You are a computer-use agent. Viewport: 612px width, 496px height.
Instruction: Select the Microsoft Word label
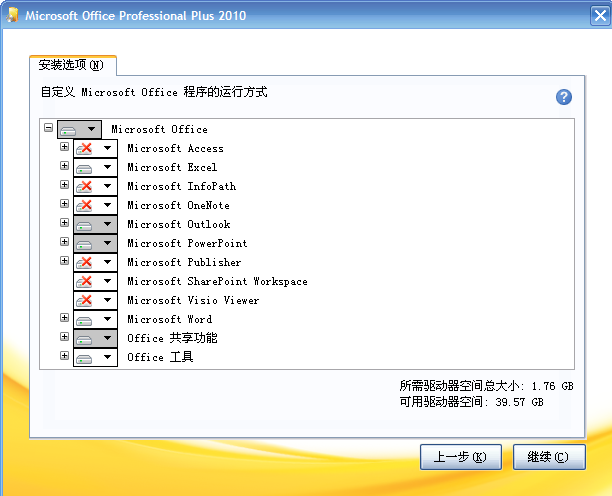click(x=170, y=319)
